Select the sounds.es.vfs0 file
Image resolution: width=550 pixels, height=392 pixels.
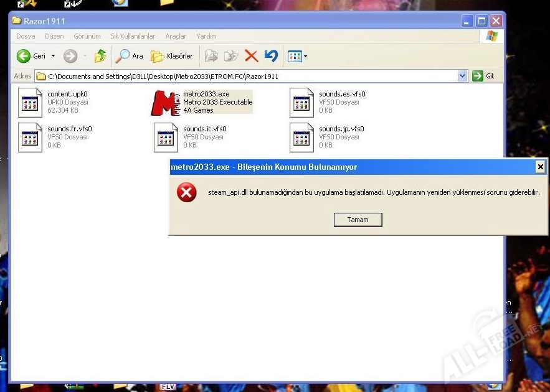point(301,102)
